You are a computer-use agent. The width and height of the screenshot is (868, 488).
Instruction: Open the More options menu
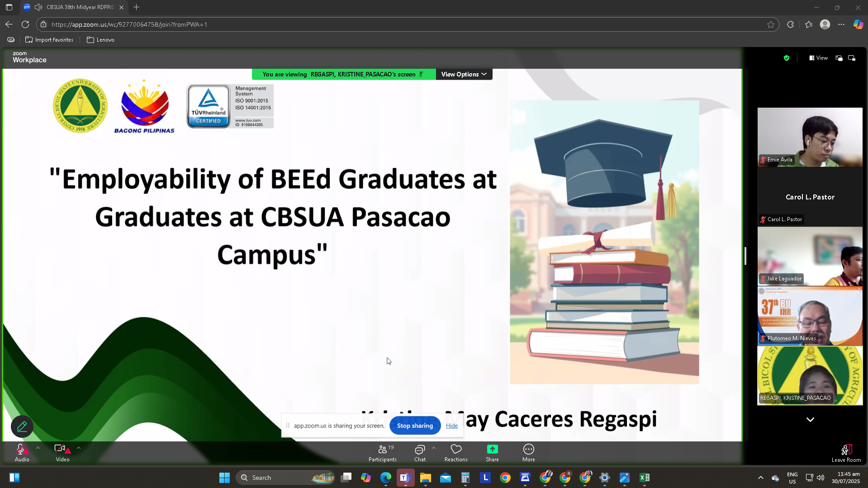click(528, 453)
